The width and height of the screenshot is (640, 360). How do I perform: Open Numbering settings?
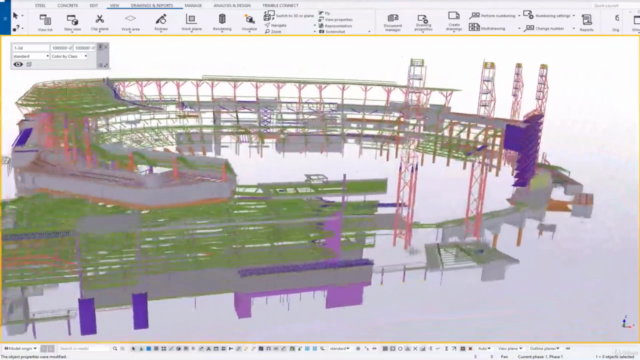click(x=547, y=16)
